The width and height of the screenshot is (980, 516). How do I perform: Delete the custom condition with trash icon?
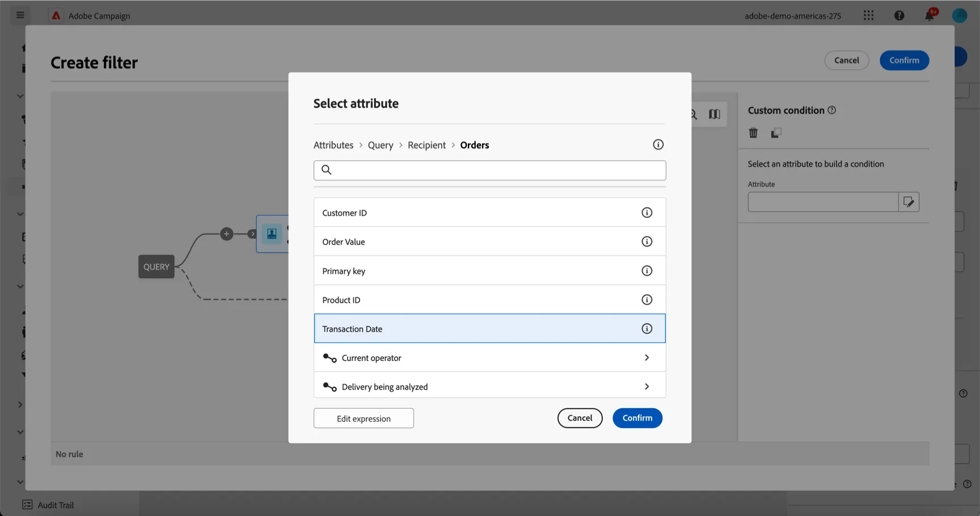[x=753, y=133]
